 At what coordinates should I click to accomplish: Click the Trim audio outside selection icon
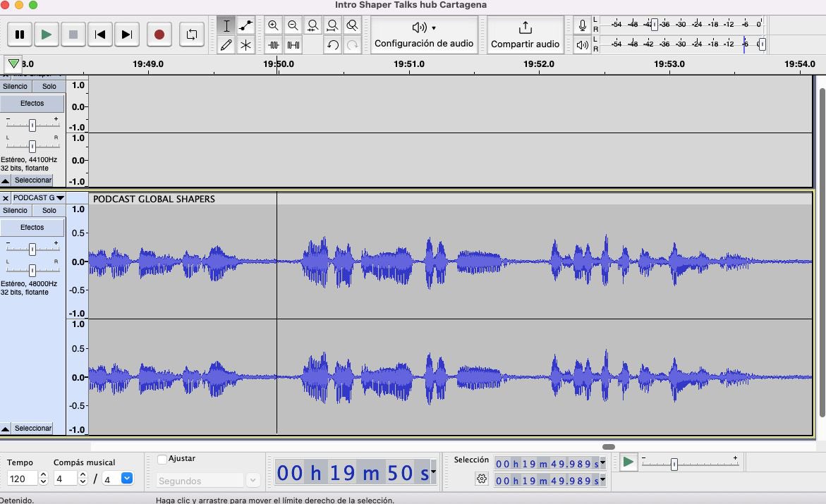(x=273, y=45)
